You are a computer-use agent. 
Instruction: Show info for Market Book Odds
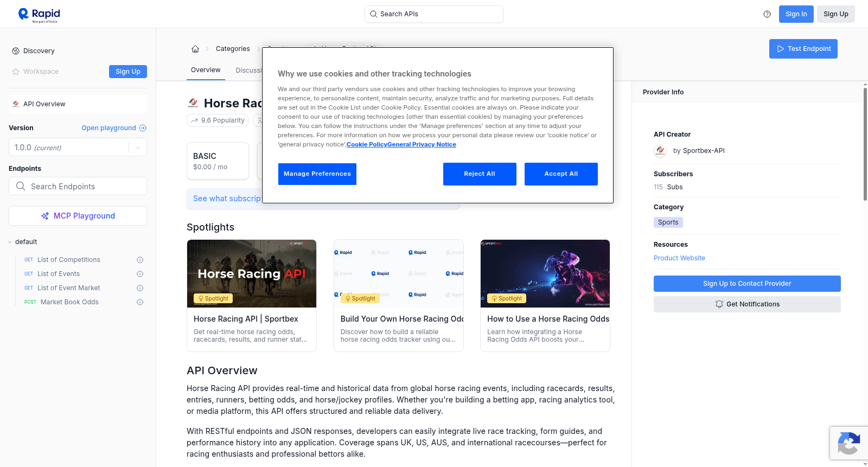[x=140, y=302]
